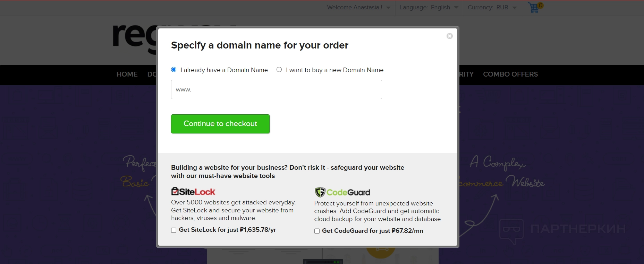Enable Get SiteLock checkbox
This screenshot has width=644, height=264.
(x=173, y=230)
